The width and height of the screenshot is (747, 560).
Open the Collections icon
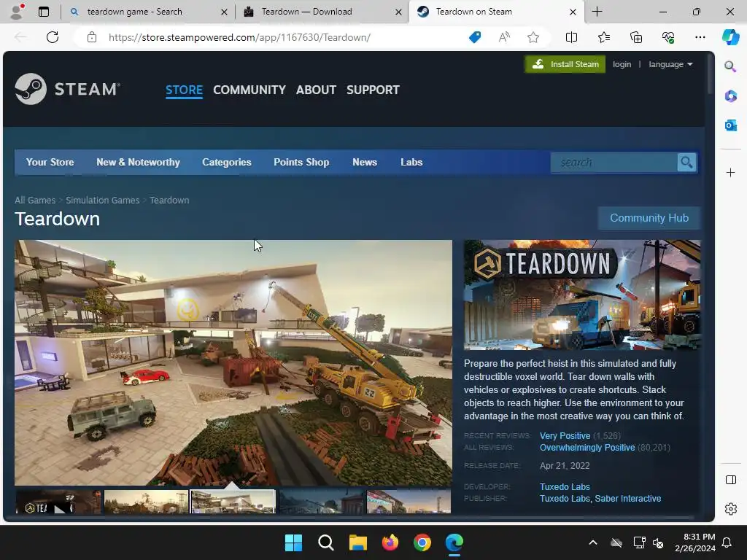[636, 37]
